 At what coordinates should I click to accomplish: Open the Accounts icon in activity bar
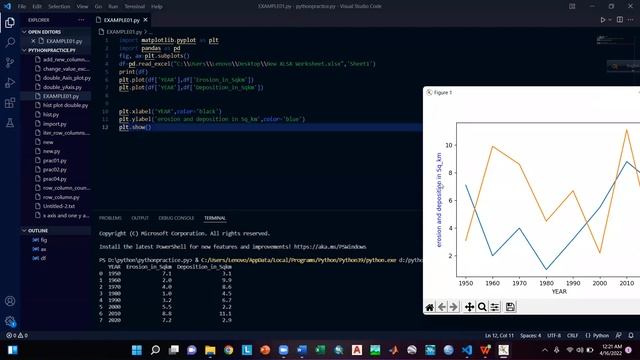coord(10,301)
